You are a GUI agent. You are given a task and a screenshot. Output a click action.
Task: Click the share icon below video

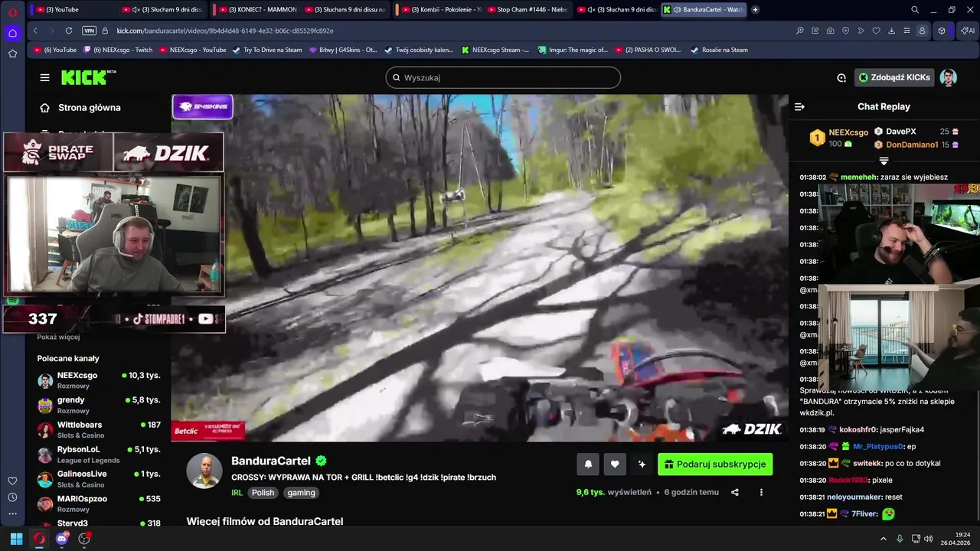(x=735, y=492)
